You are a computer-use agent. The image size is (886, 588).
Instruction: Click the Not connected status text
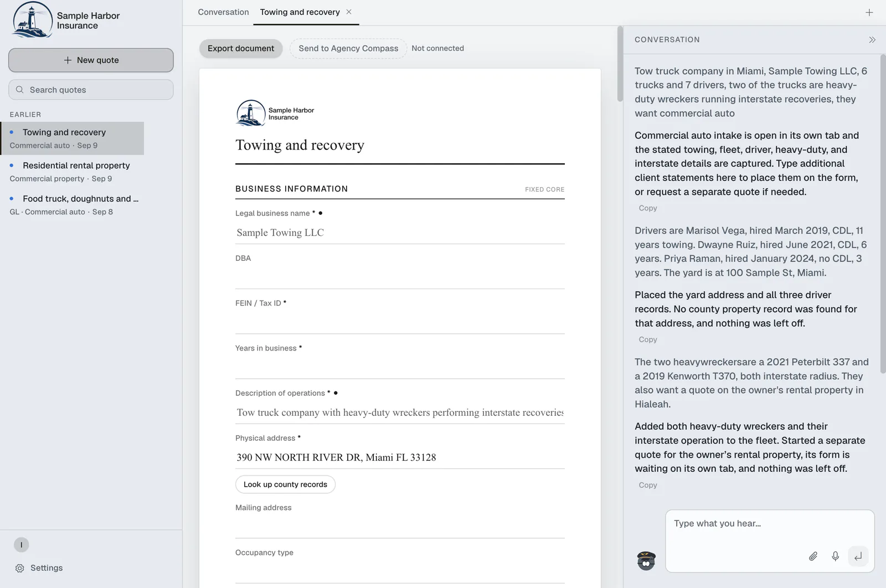click(x=437, y=48)
